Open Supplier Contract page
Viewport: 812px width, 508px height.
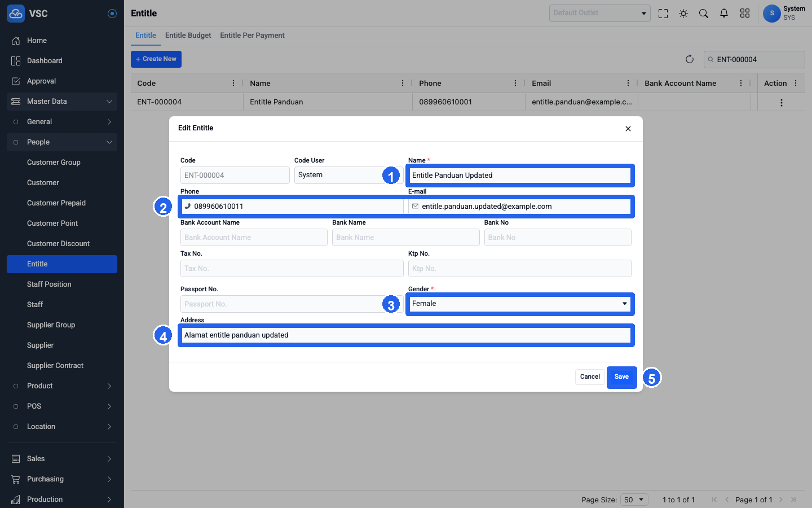(x=62, y=366)
